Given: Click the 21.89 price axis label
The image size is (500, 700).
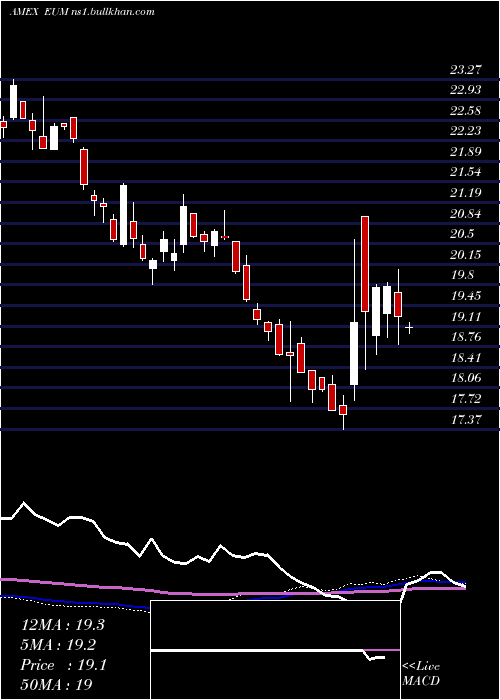Looking at the screenshot, I should [x=466, y=152].
